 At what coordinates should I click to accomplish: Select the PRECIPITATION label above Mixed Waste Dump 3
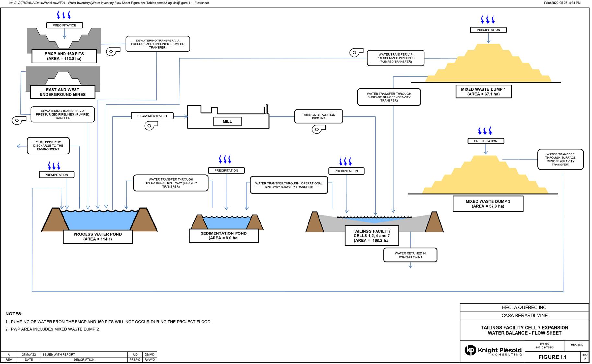coord(485,141)
